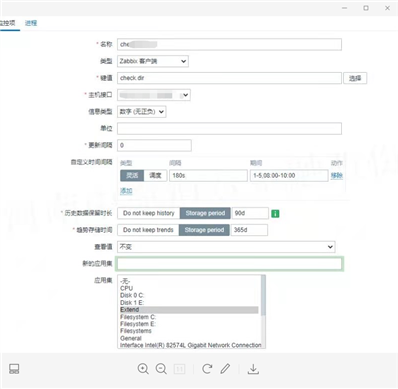Select Disk 1 E: in the application list
This screenshot has width=398, height=389.
point(189,303)
